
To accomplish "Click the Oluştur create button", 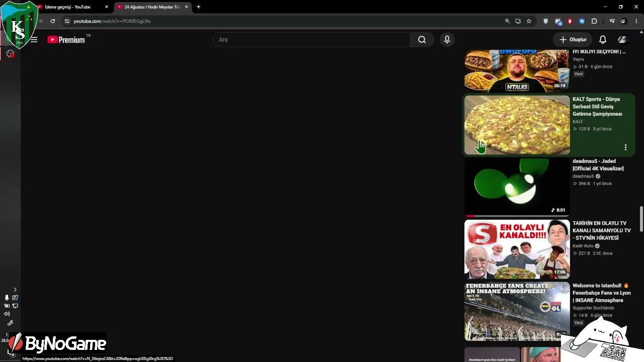I will [x=573, y=40].
